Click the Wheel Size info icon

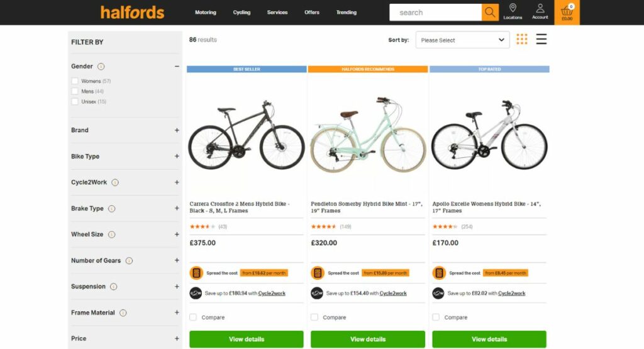(x=111, y=235)
